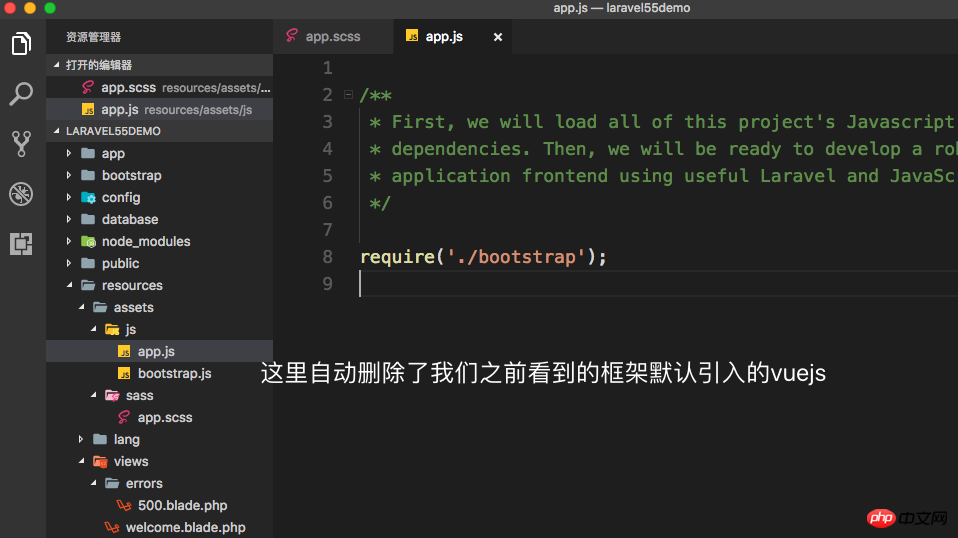Screen dimensions: 958x538
Task: Expand the app folder arrow
Action: tap(69, 153)
